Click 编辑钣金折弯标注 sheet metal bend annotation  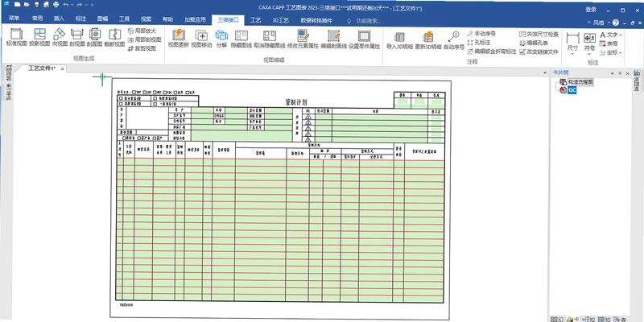coord(492,52)
